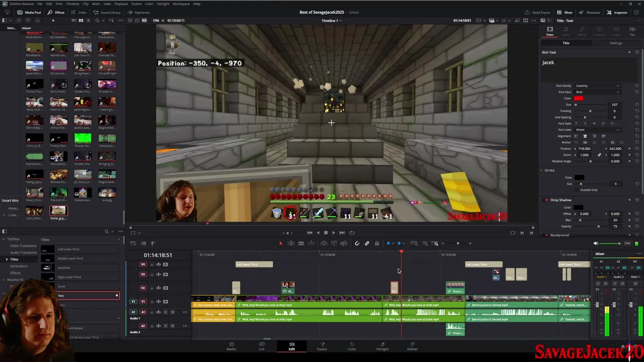
Task: Expand the Titles category in Toolbox
Action: (x=7, y=259)
